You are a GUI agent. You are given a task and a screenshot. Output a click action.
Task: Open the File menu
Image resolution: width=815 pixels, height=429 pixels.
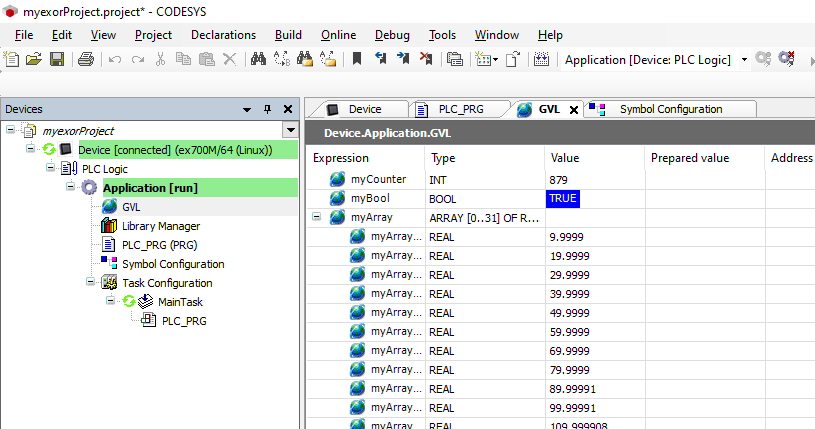pyautogui.click(x=24, y=35)
